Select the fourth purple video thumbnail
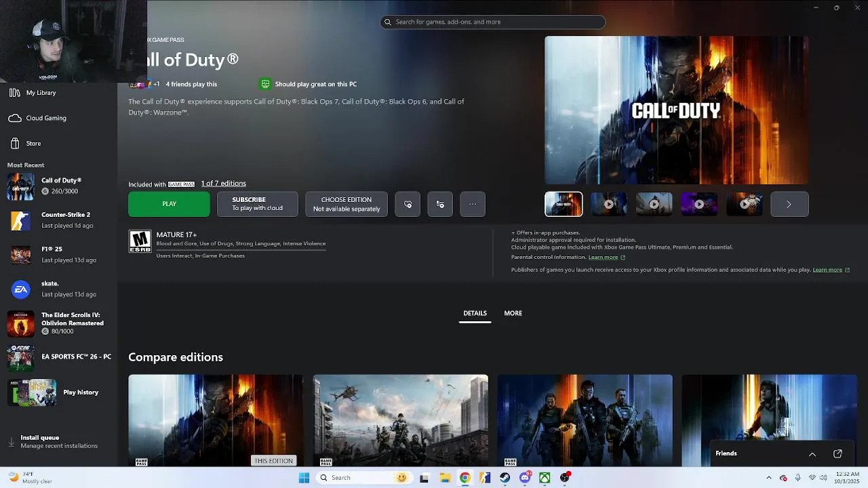 (699, 204)
